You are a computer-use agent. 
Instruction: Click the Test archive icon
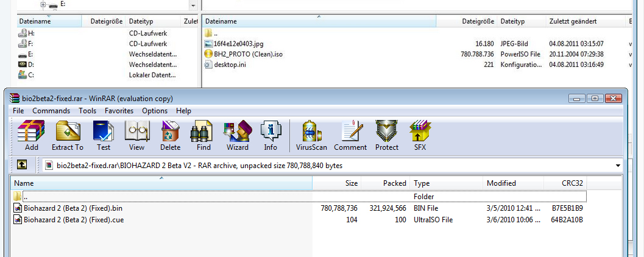pos(104,135)
